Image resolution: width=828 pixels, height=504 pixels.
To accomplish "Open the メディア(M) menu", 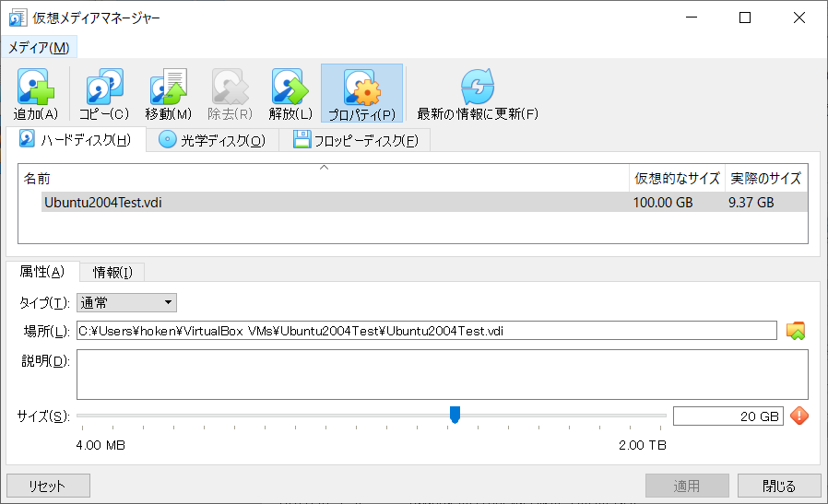I will (x=39, y=48).
